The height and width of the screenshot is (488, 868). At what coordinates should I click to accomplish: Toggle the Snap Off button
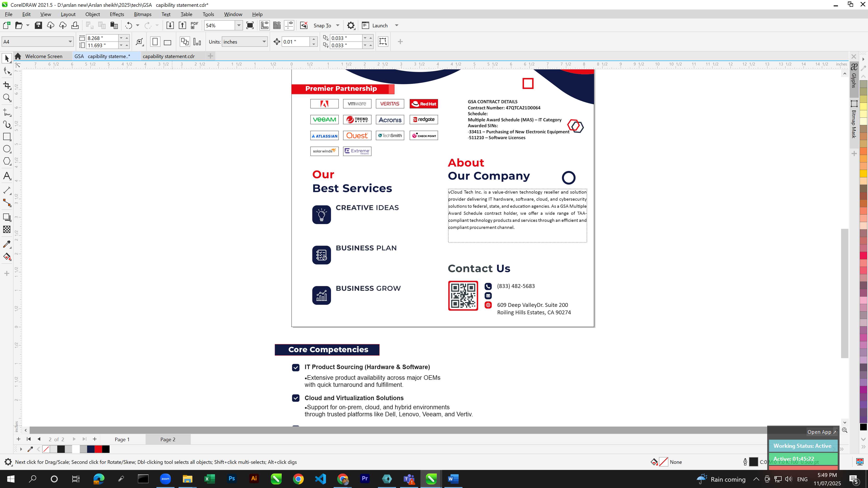pos(304,25)
